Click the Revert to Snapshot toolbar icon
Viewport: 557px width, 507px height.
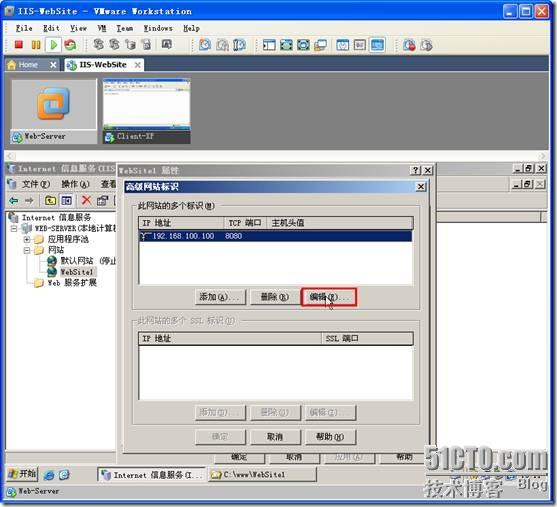pos(222,45)
